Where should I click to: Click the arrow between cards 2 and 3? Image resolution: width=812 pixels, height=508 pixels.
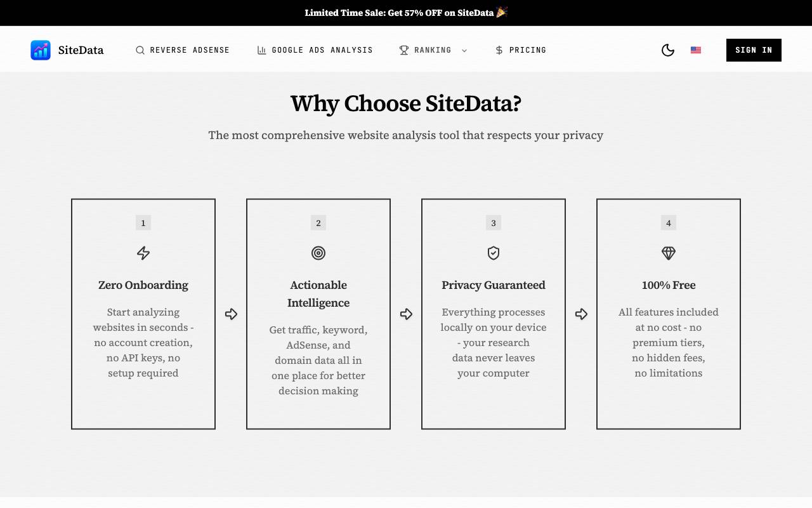point(406,314)
